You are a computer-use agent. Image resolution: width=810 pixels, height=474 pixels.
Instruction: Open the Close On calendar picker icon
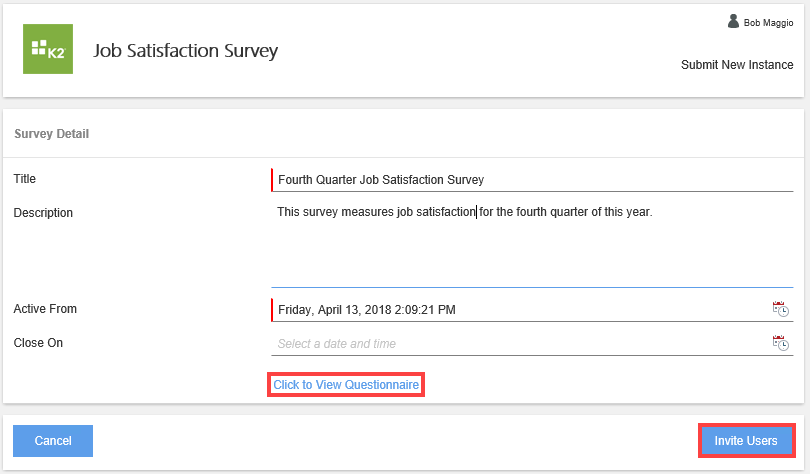[780, 343]
